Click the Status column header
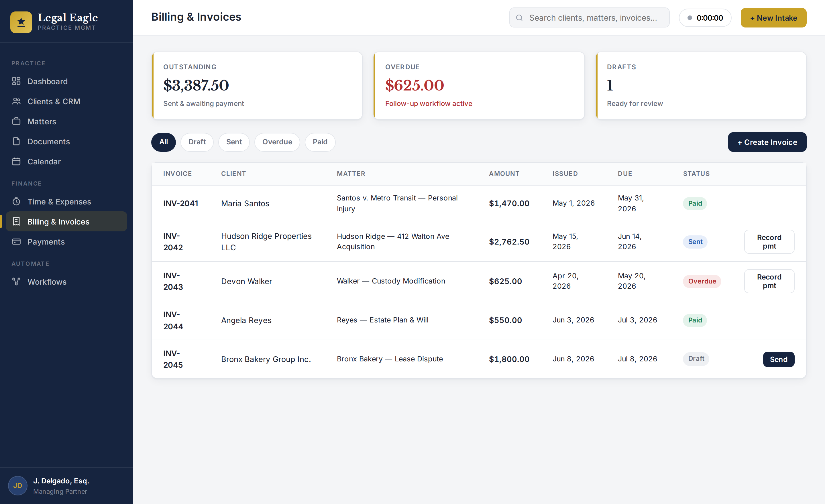The image size is (825, 504). [696, 173]
